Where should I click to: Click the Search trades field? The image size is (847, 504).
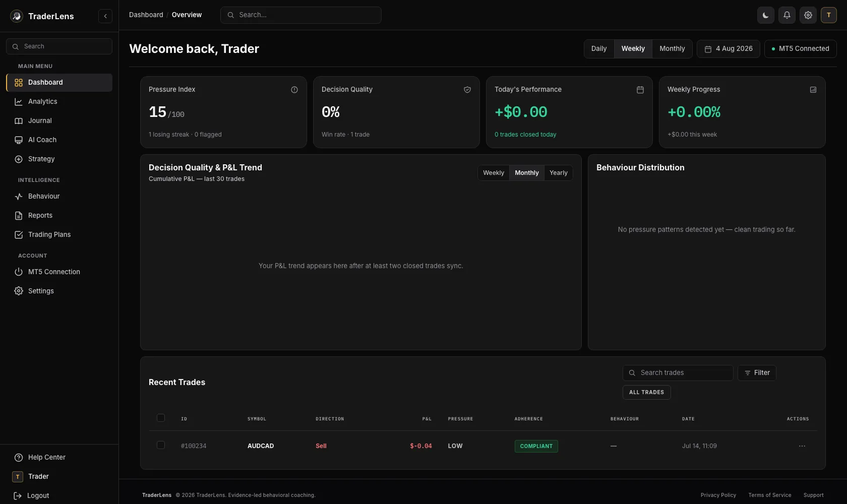click(678, 373)
